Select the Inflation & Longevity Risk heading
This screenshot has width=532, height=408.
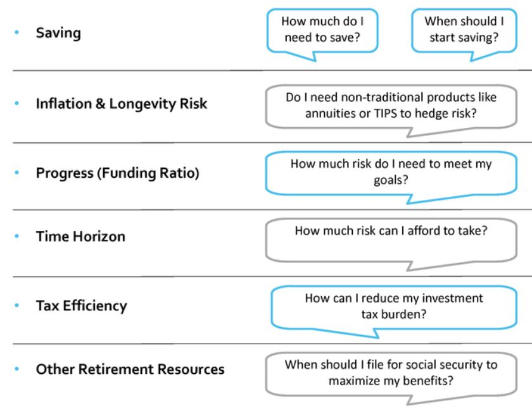[121, 104]
